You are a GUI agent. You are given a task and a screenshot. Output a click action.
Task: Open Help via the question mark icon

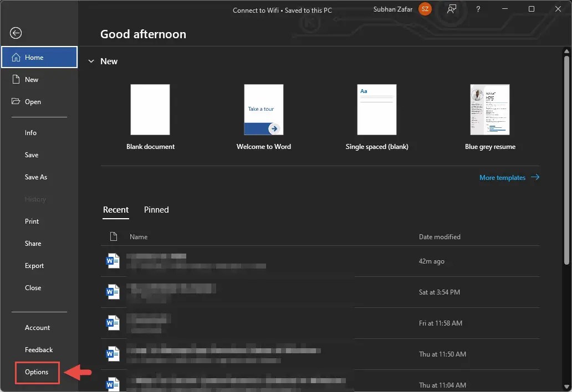point(478,9)
